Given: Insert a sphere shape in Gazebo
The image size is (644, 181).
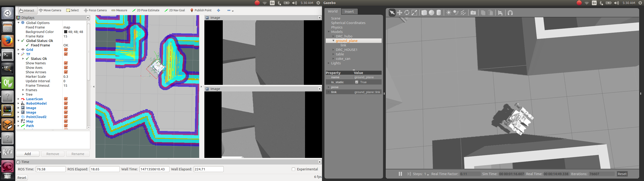Looking at the screenshot, I should 432,13.
